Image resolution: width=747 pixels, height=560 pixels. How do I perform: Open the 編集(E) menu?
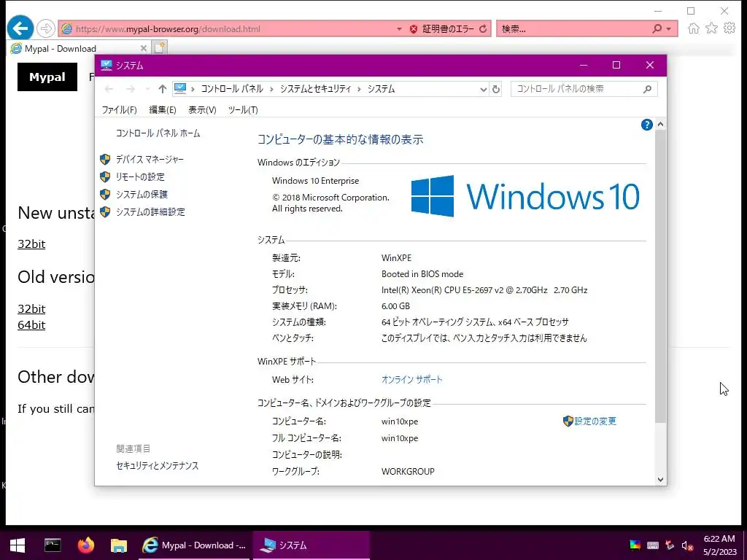[163, 110]
